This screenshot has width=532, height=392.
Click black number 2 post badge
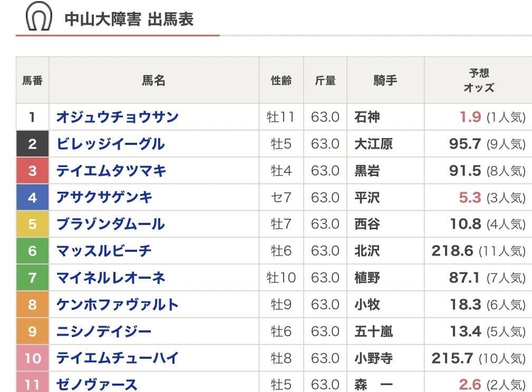(x=33, y=144)
